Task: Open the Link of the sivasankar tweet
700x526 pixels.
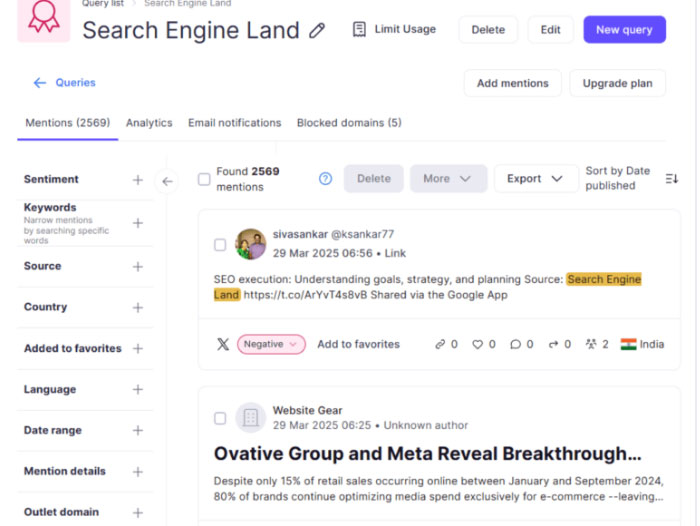Action: (395, 253)
